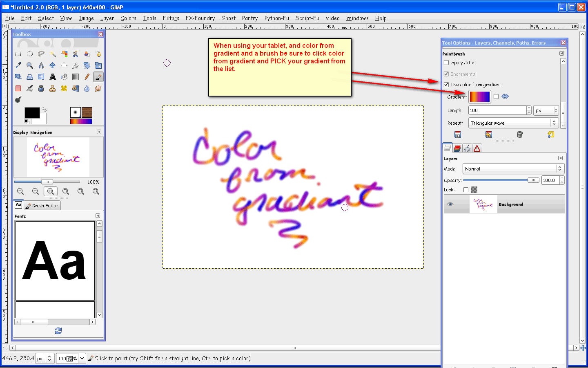Open the Filters menu

pos(171,18)
